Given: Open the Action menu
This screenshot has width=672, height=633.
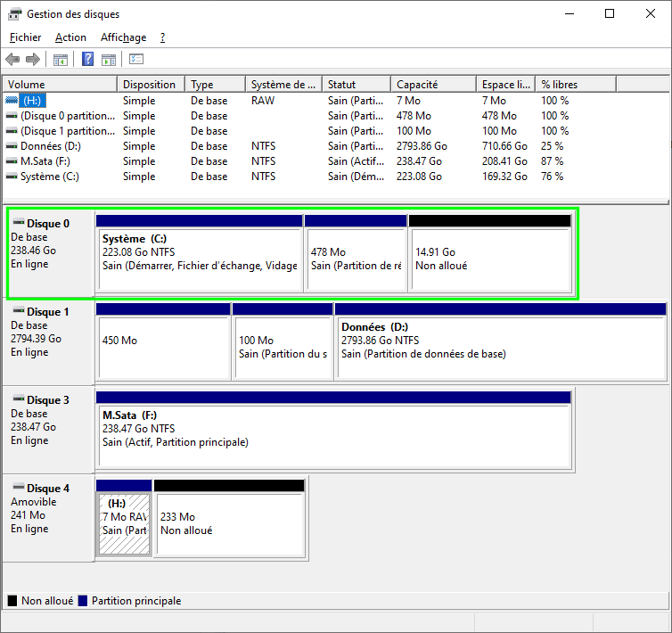Looking at the screenshot, I should pyautogui.click(x=70, y=37).
